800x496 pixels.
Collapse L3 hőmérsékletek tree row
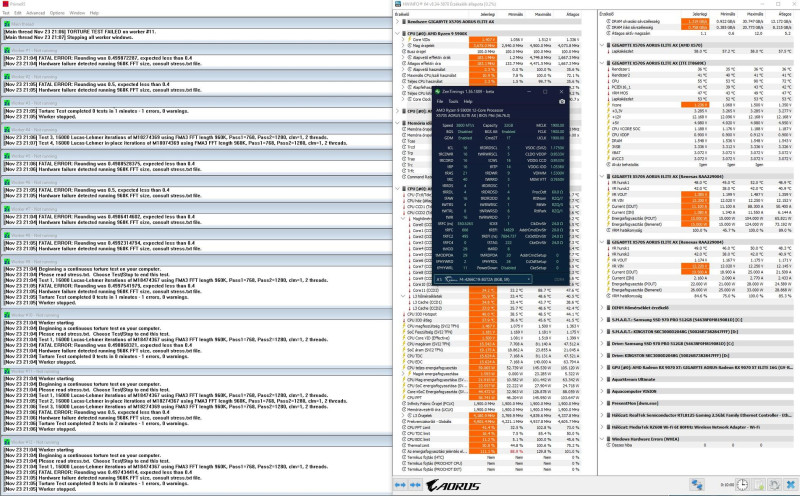click(x=403, y=296)
